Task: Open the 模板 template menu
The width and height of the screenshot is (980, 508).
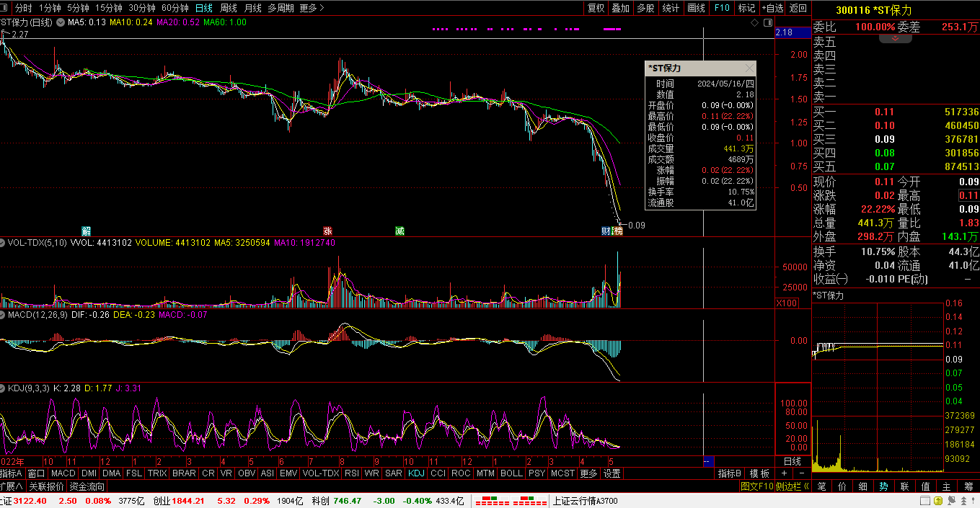Action: coord(759,473)
